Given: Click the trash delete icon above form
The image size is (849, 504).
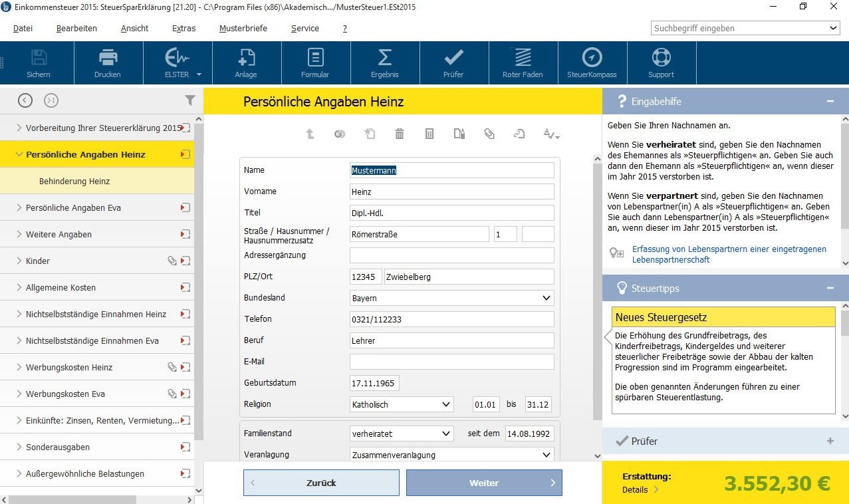Looking at the screenshot, I should [399, 134].
